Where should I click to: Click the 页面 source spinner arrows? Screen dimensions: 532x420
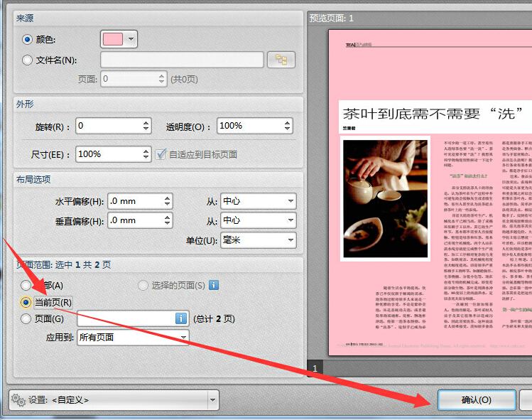click(x=162, y=79)
